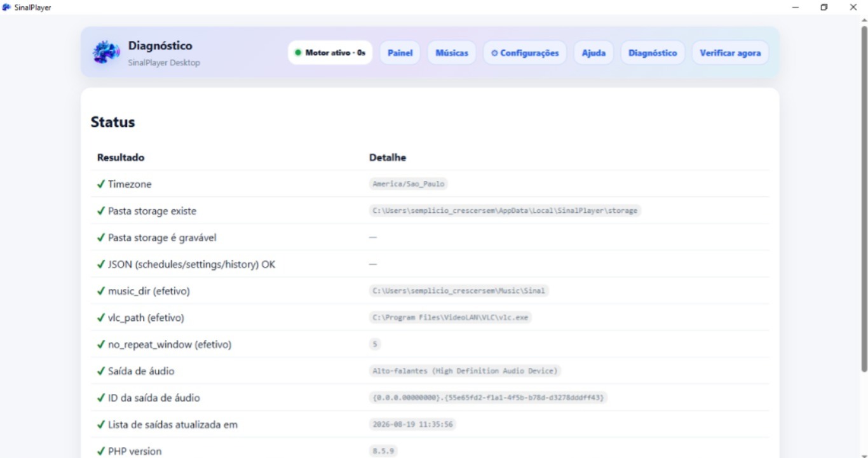Click the ID da saída de áudio label
Viewport: 868px width, 458px height.
click(x=154, y=398)
